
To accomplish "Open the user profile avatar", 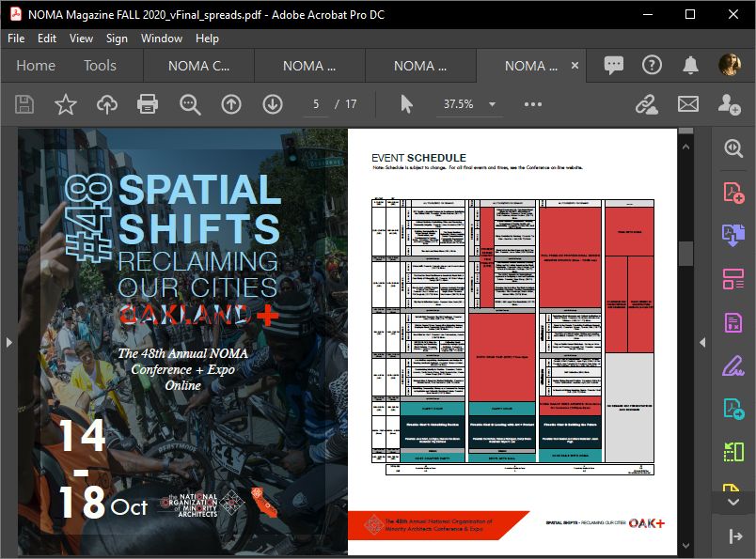I will click(x=729, y=65).
